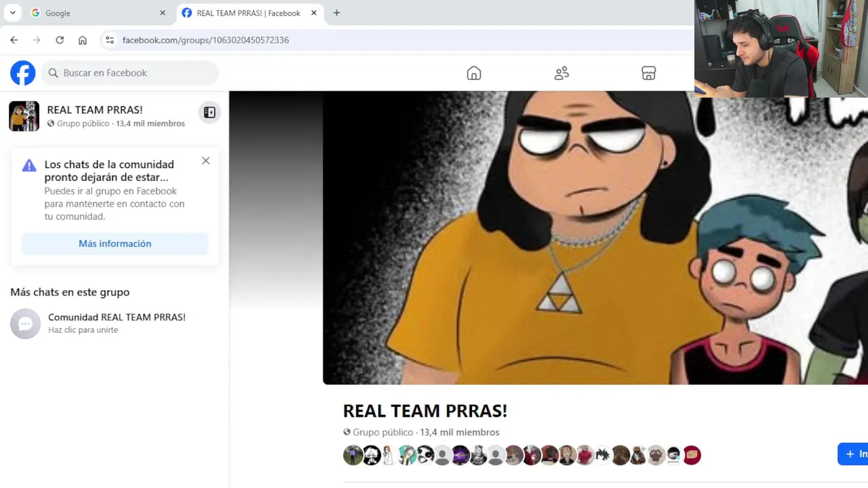
Task: Go back to the previous page
Action: (x=14, y=40)
